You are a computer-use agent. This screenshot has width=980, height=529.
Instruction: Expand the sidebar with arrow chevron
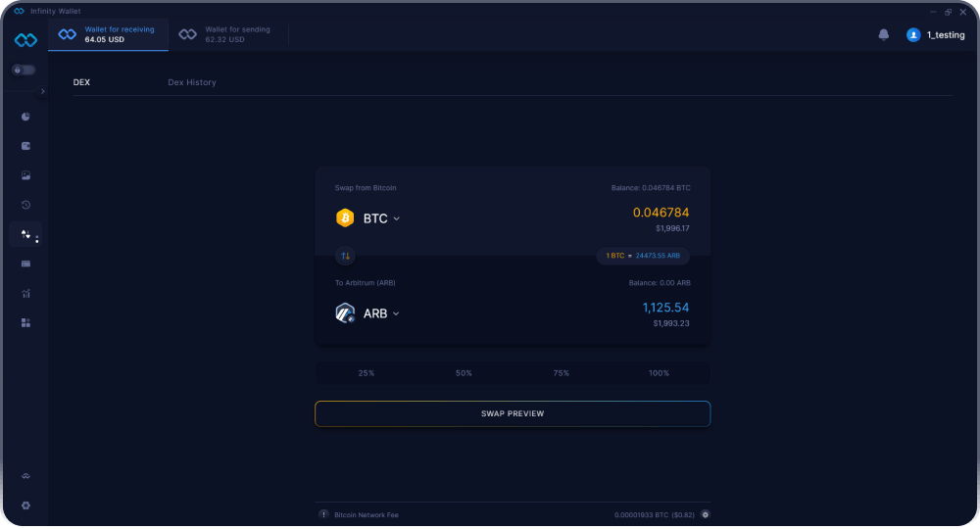tap(42, 91)
